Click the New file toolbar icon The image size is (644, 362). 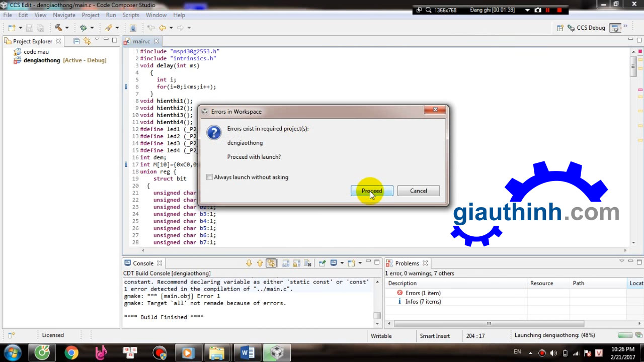[x=11, y=28]
